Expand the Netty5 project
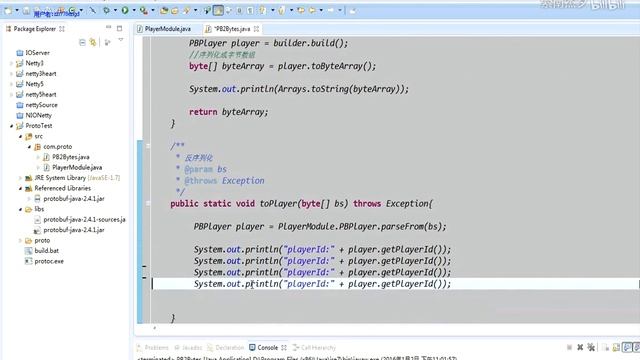Screen dimensions: 640x360 pos(11,84)
